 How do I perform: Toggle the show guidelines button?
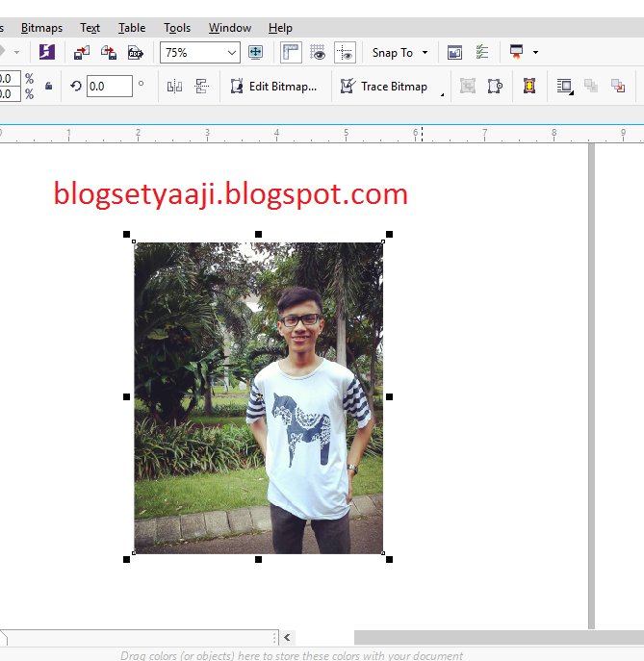pyautogui.click(x=345, y=52)
